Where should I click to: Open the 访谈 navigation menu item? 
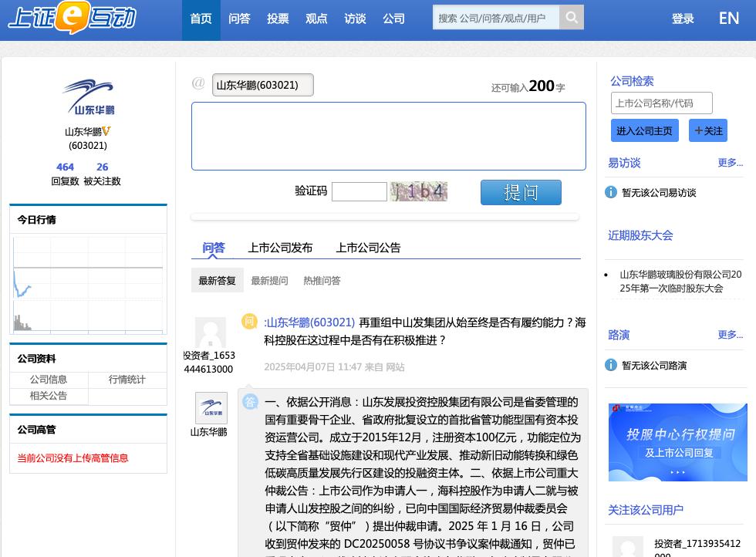click(355, 19)
